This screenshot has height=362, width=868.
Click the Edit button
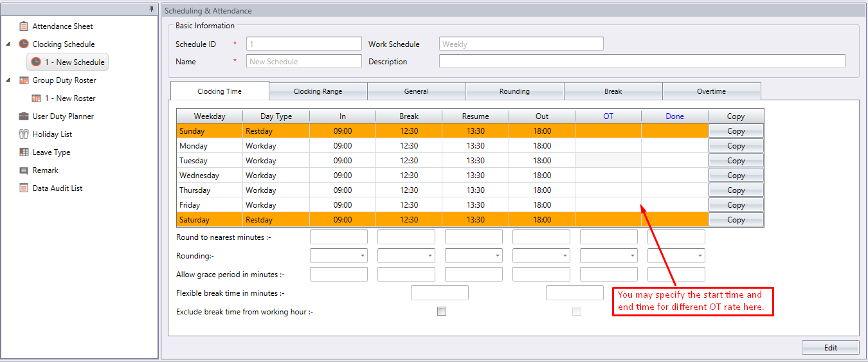830,347
